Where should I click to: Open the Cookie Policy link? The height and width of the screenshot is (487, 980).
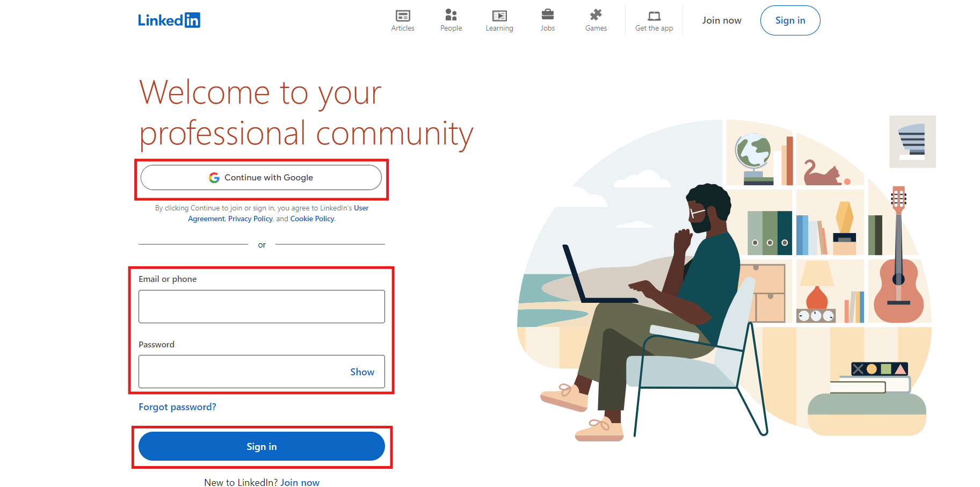312,219
